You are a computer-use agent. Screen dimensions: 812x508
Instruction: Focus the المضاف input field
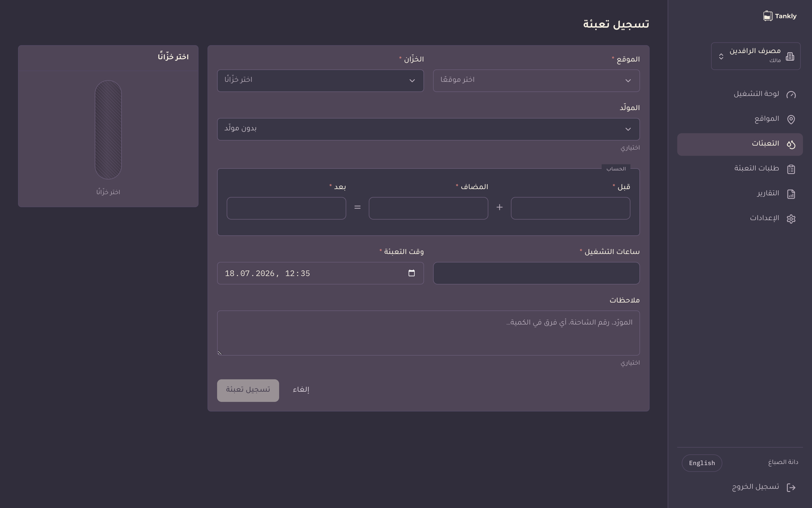pos(428,208)
